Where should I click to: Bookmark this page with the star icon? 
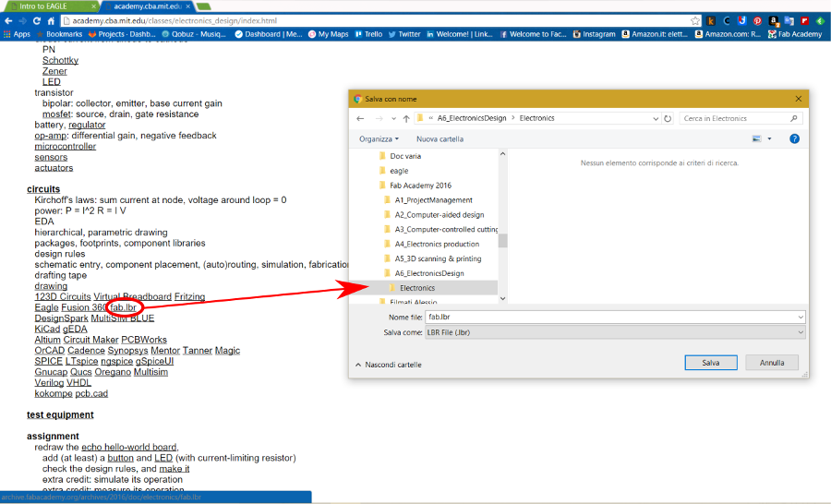coord(694,20)
